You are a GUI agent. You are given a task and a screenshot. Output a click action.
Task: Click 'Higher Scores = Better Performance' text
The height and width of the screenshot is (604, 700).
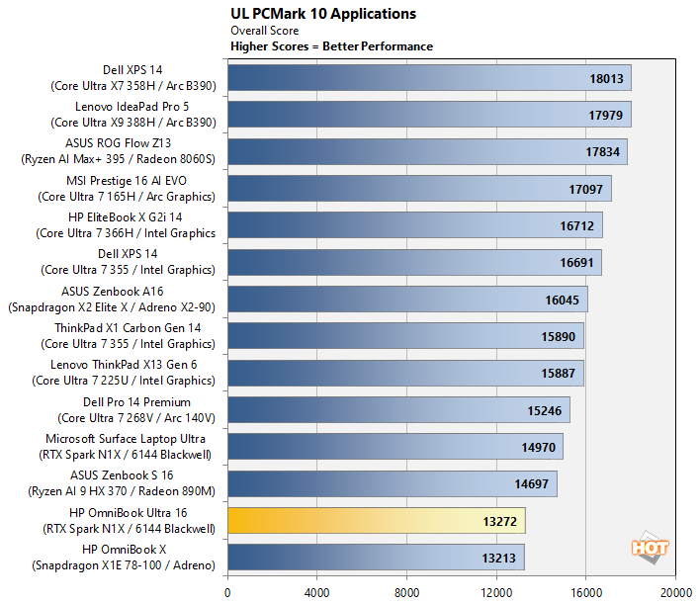331,46
